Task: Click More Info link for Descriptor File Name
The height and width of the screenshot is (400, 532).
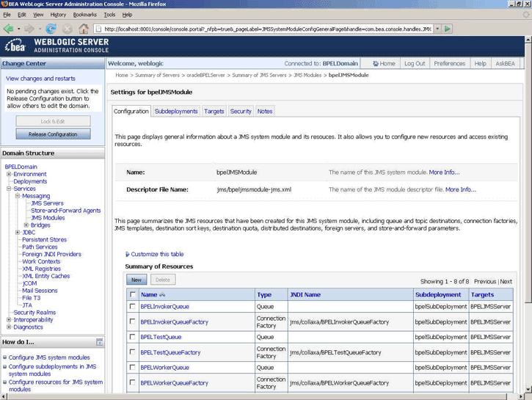Action: pyautogui.click(x=460, y=189)
